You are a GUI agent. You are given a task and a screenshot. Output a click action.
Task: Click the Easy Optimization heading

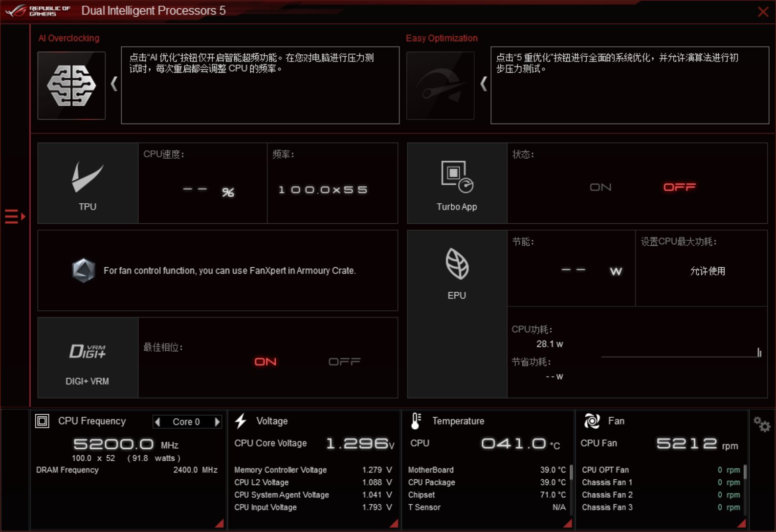tap(442, 38)
